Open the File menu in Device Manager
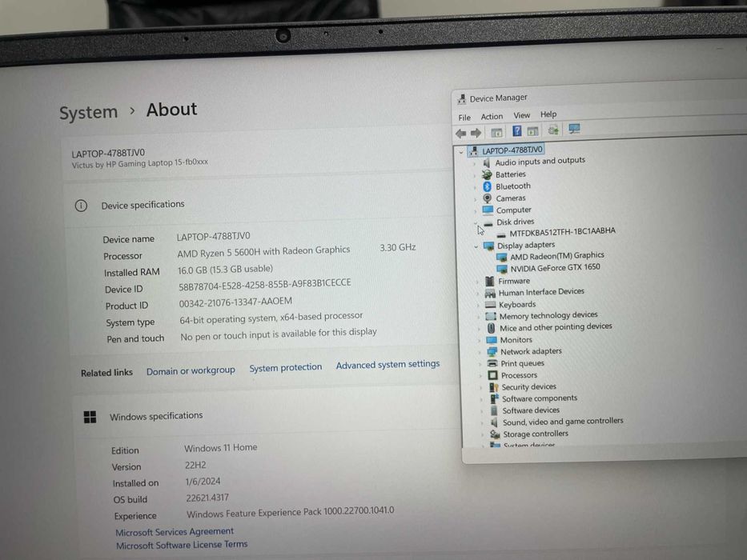 (464, 118)
